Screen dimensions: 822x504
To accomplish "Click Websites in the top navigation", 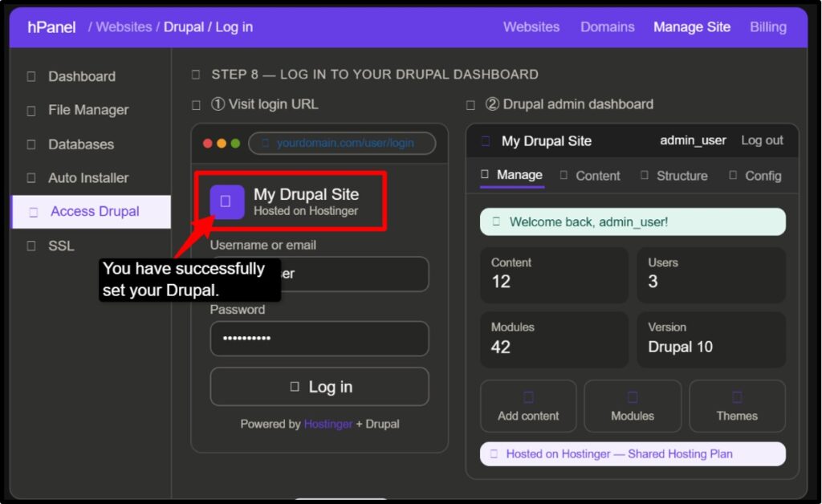I will click(x=531, y=26).
